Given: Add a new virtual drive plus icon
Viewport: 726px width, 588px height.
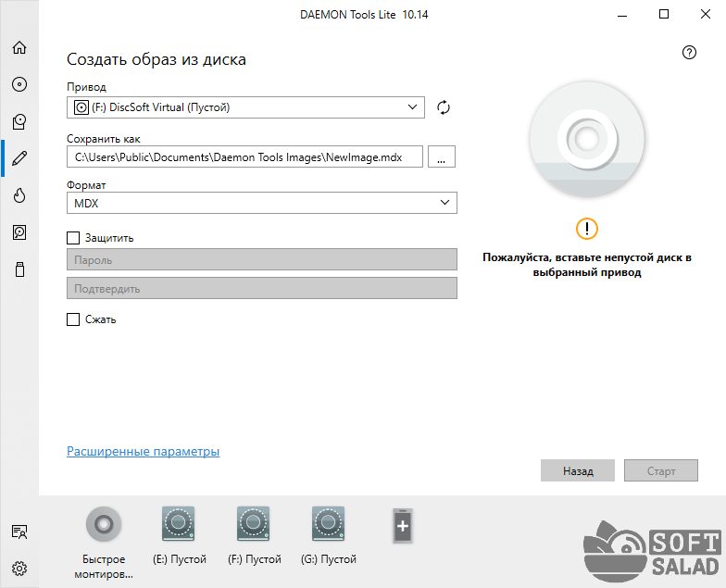Looking at the screenshot, I should [403, 526].
